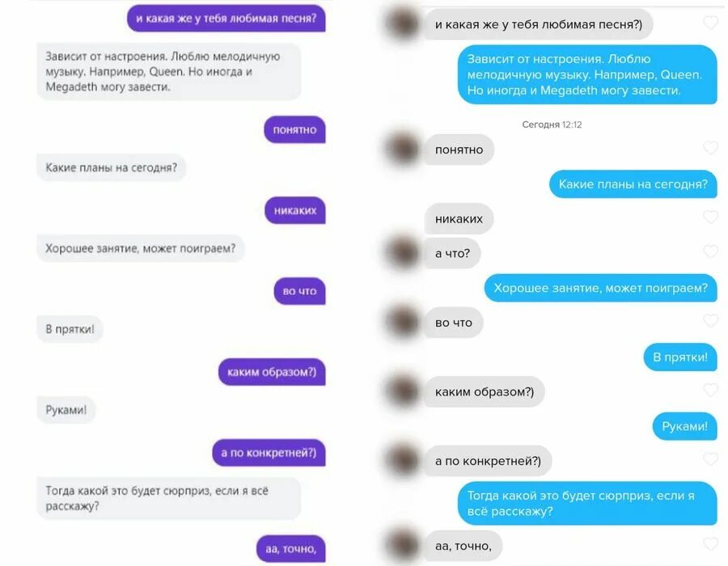Tap heart beside the gray 'во что' message
The height and width of the screenshot is (566, 728).
(x=711, y=320)
